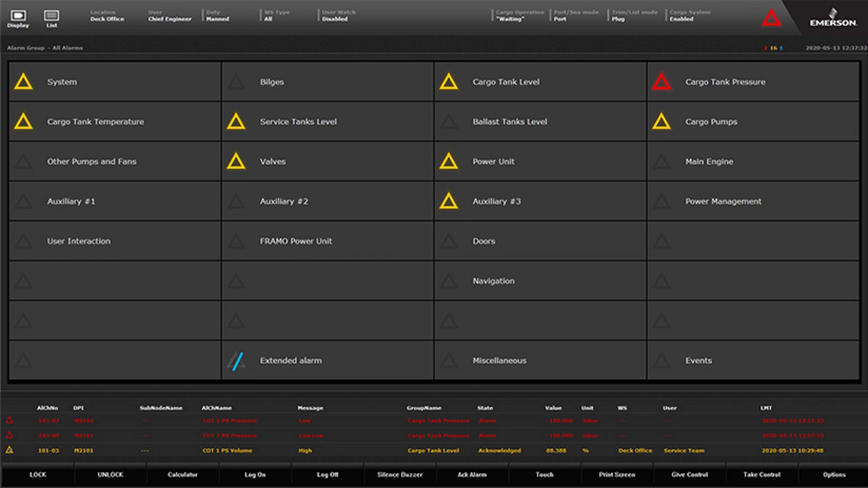Click the red alarm triangle beside Emerson logo

(x=771, y=19)
